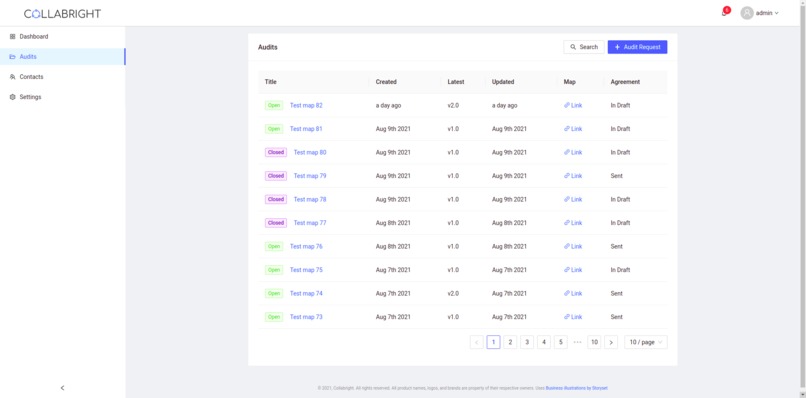
Task: Click the map Link for Test map 73
Action: coord(573,317)
